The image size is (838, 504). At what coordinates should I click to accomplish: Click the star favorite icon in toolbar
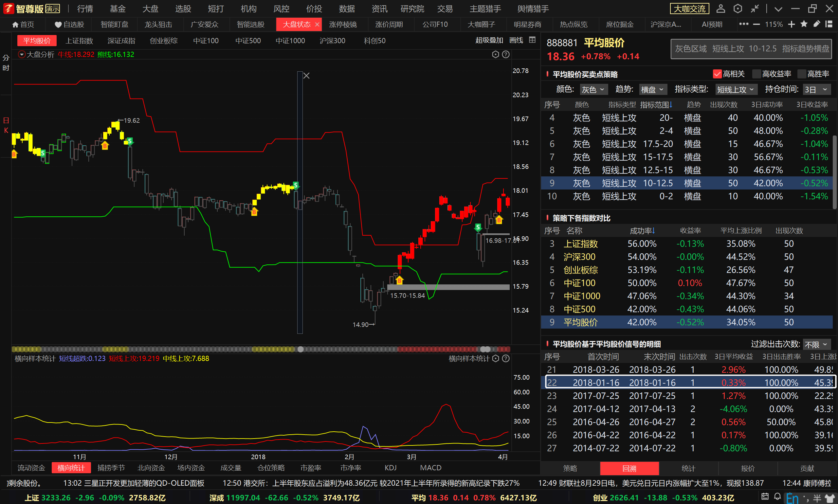click(x=804, y=24)
